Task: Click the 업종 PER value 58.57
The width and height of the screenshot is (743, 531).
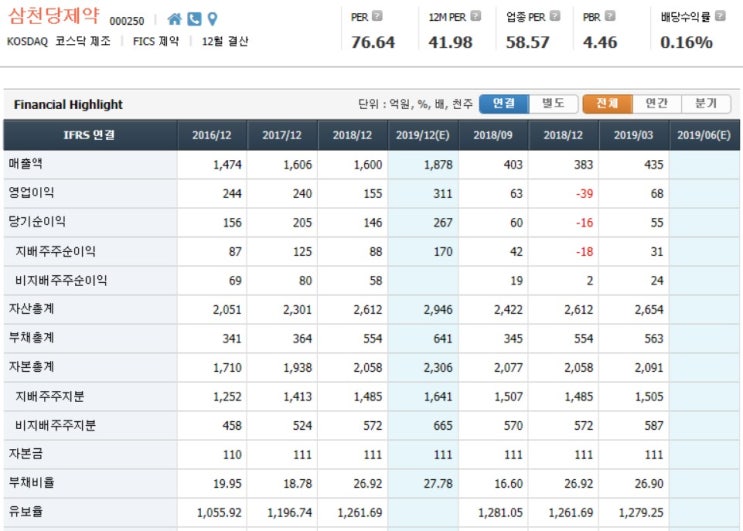Action: 527,42
